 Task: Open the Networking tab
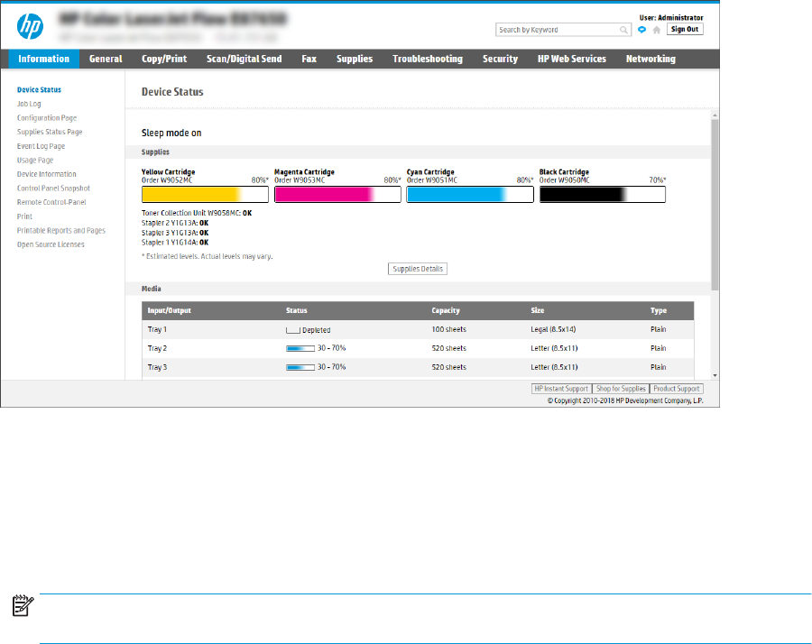[651, 59]
